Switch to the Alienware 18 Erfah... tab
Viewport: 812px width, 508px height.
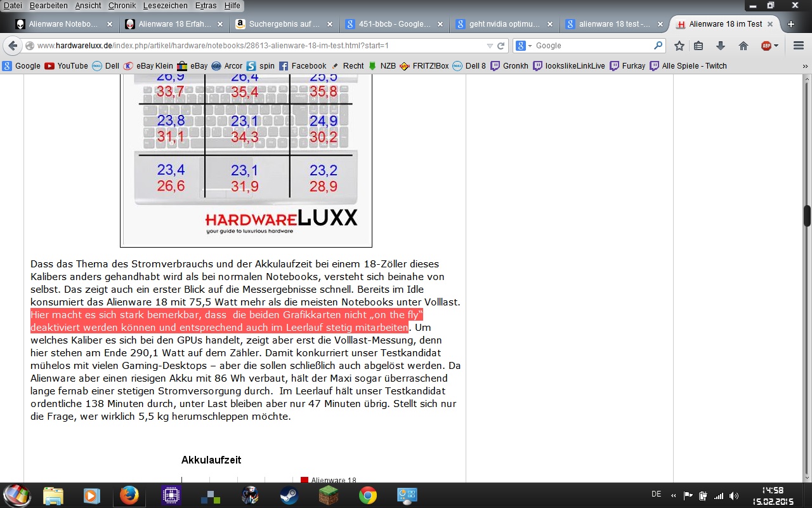point(173,24)
